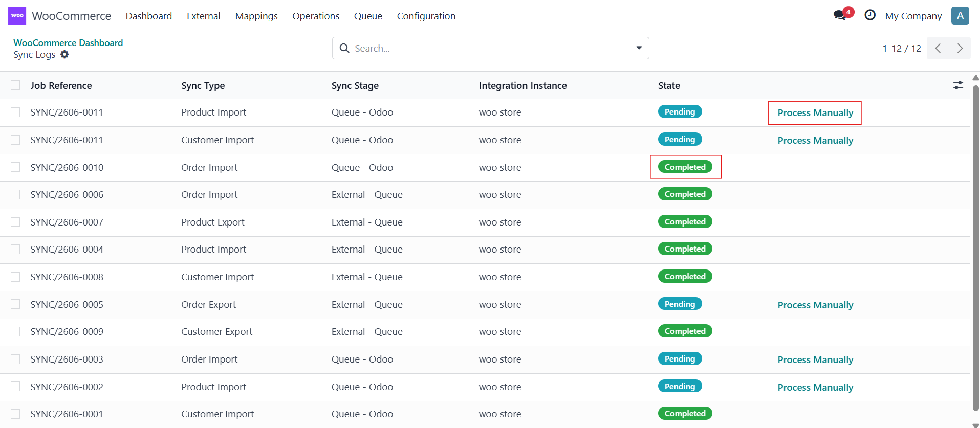
Task: Check the Product Import SYNC/2606-0011 row
Action: (15, 112)
